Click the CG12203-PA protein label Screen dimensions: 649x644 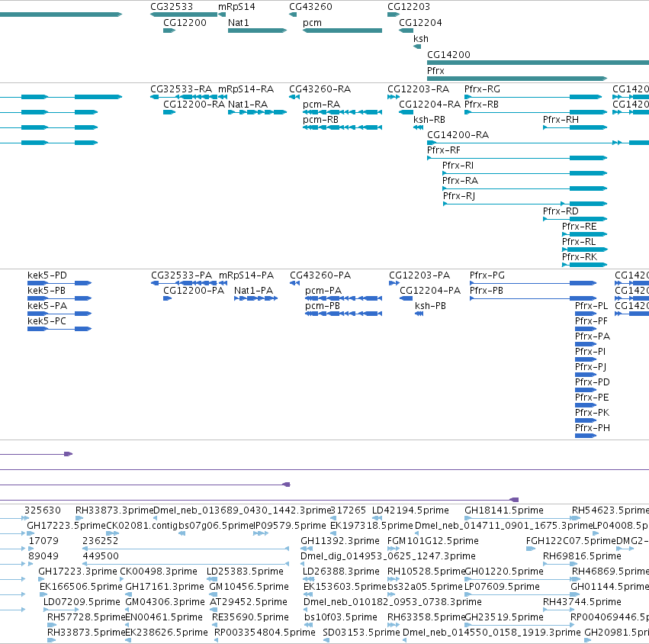pyautogui.click(x=419, y=275)
